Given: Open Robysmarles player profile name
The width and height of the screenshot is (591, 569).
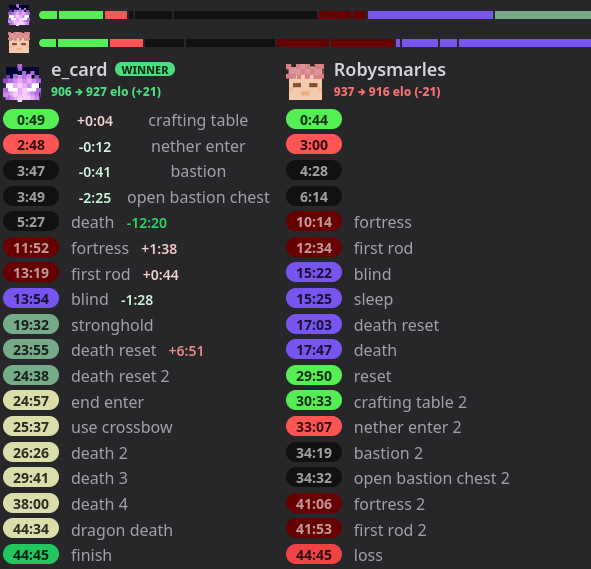Looking at the screenshot, I should [x=390, y=70].
